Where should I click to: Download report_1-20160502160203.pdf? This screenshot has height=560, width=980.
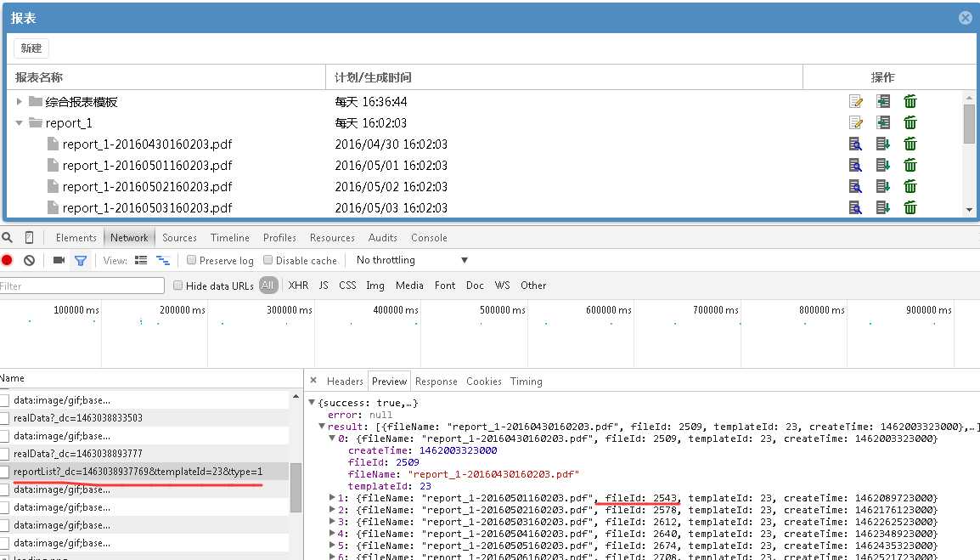point(883,186)
